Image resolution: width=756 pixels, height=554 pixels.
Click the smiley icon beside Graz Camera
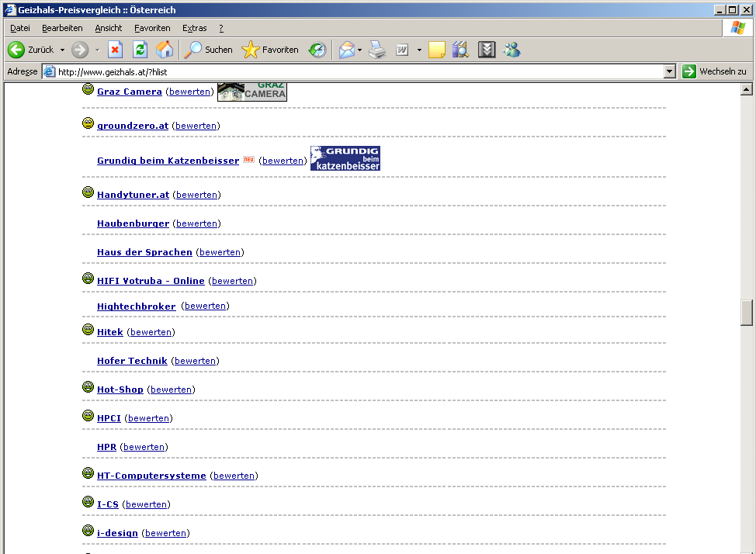[x=88, y=88]
